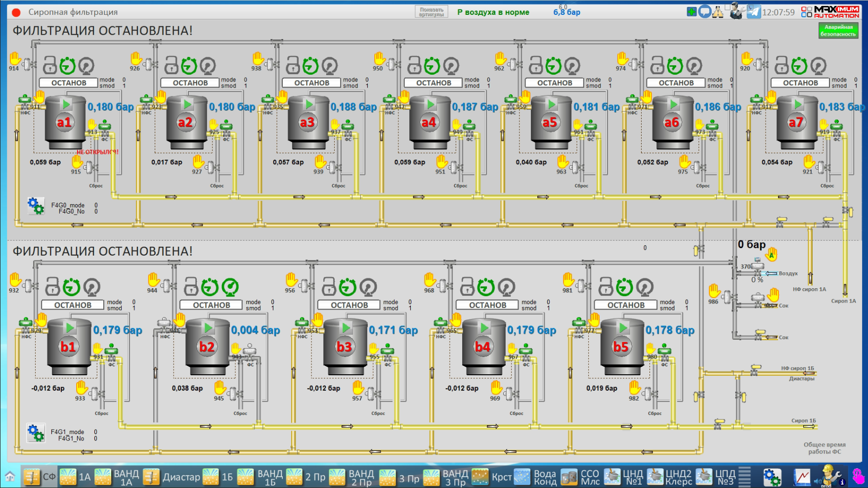This screenshot has width=868, height=488.
Task: Click the play button on filter a1
Action: (66, 104)
